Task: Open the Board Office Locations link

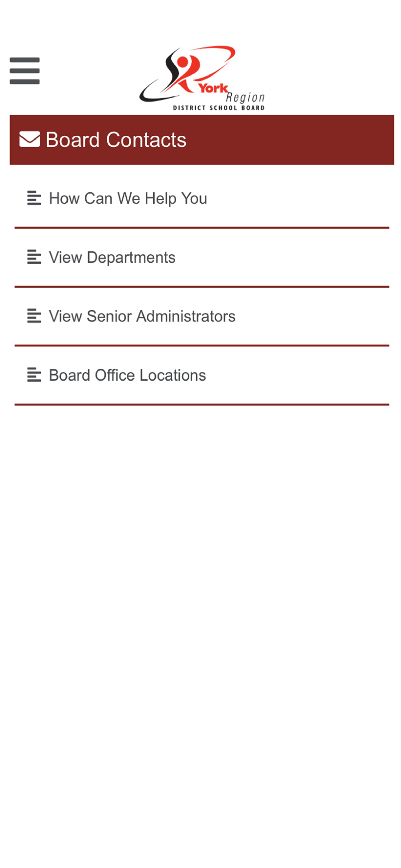Action: click(127, 375)
